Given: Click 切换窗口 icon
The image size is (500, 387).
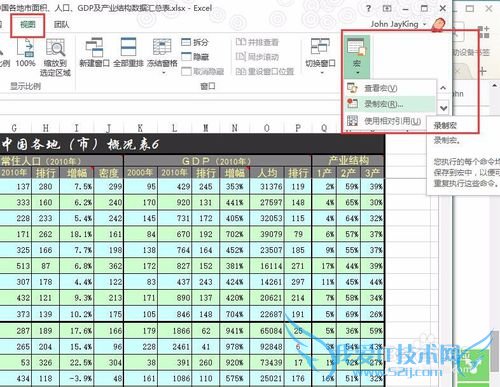Looking at the screenshot, I should coord(320,46).
